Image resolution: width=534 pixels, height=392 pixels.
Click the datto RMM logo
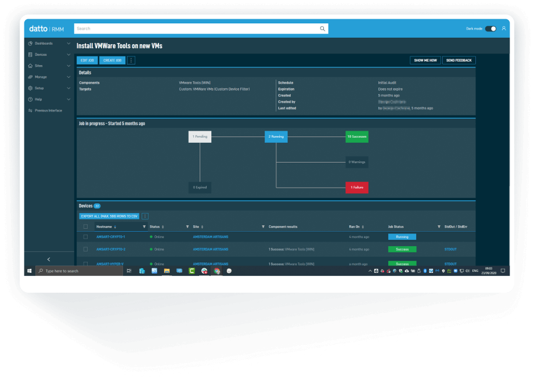[x=46, y=29]
